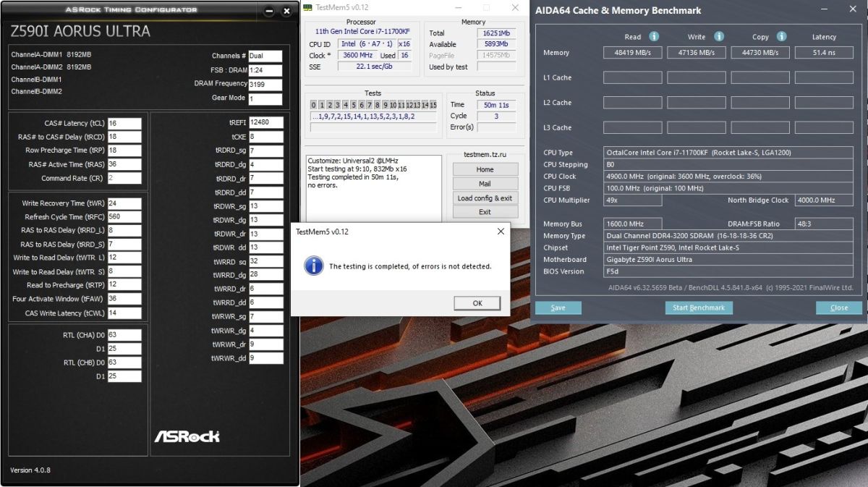This screenshot has height=487, width=868.
Task: Click the CAS Write Latency (tCWL) field
Action: coord(124,313)
